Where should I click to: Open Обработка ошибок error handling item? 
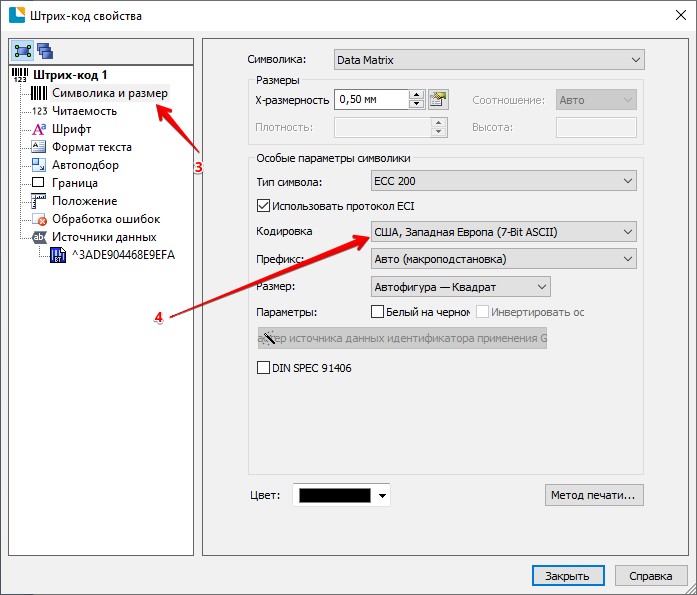(105, 219)
